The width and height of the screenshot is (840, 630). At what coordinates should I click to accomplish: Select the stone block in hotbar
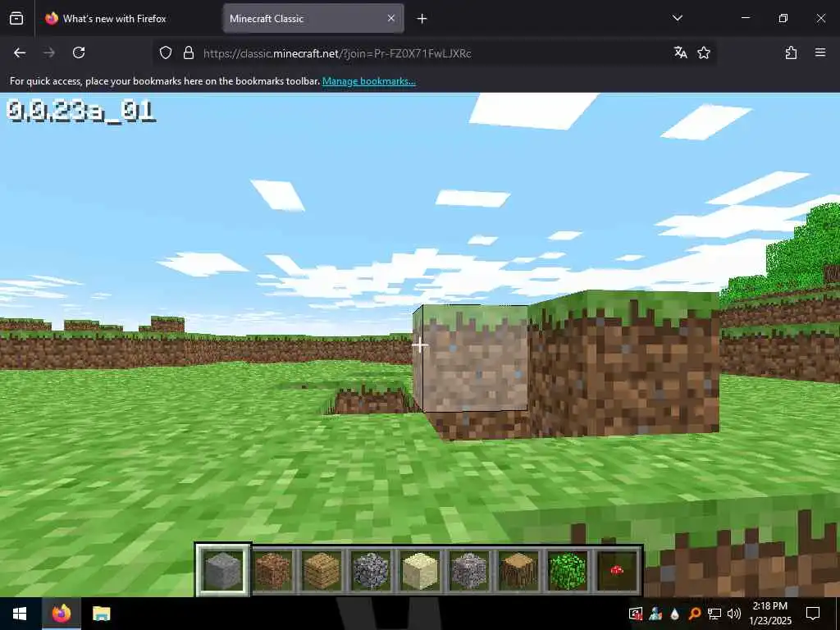pyautogui.click(x=223, y=571)
